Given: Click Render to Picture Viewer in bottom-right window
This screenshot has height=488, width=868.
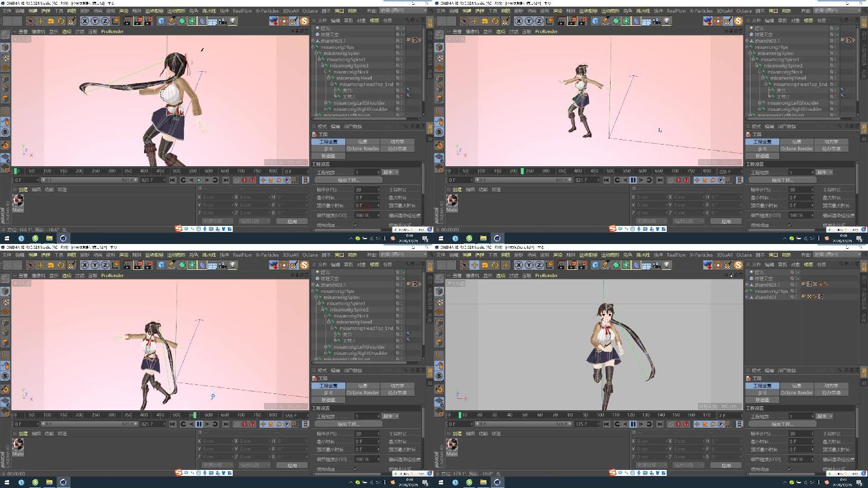Looking at the screenshot, I should pyautogui.click(x=572, y=265).
